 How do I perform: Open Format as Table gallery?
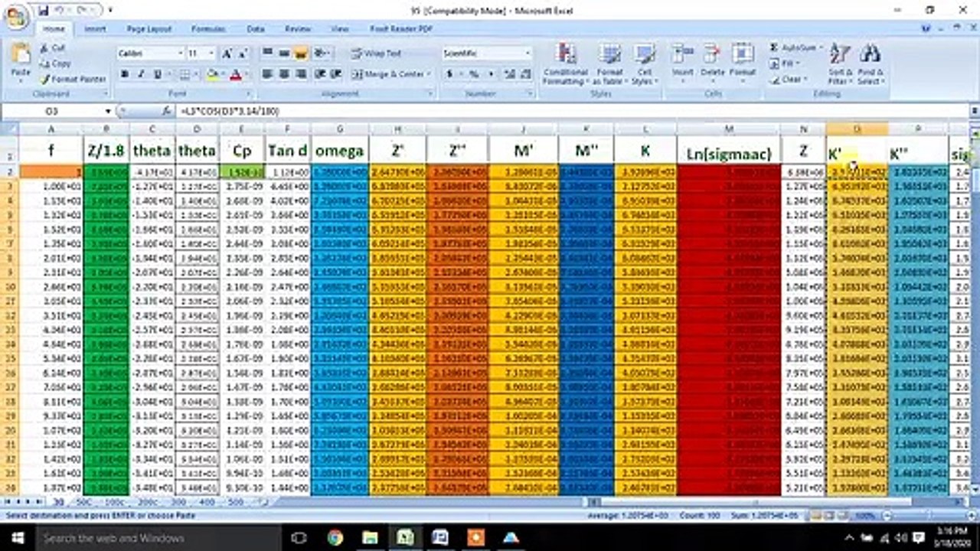tap(610, 64)
